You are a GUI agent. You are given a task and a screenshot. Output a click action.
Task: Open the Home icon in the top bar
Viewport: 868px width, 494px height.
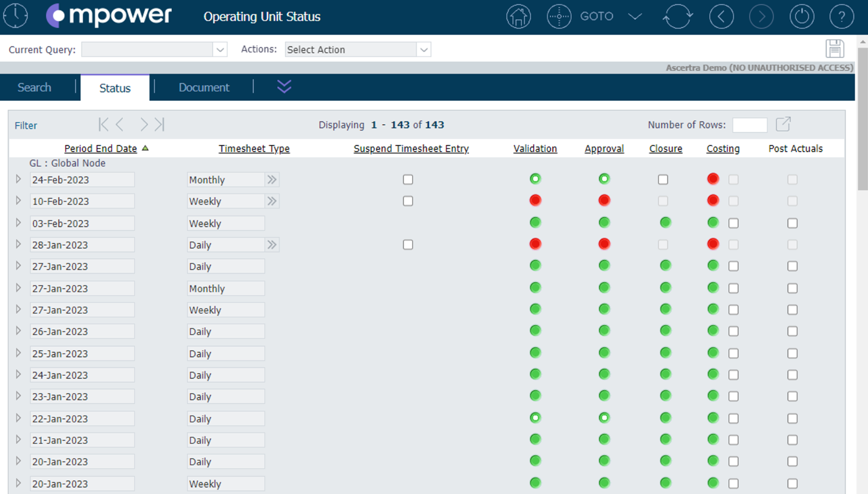(x=518, y=16)
